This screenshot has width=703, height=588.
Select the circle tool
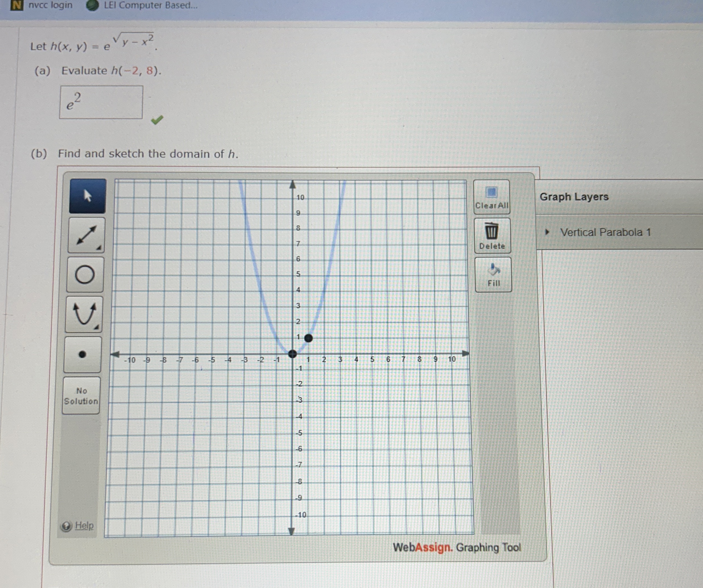pos(85,274)
